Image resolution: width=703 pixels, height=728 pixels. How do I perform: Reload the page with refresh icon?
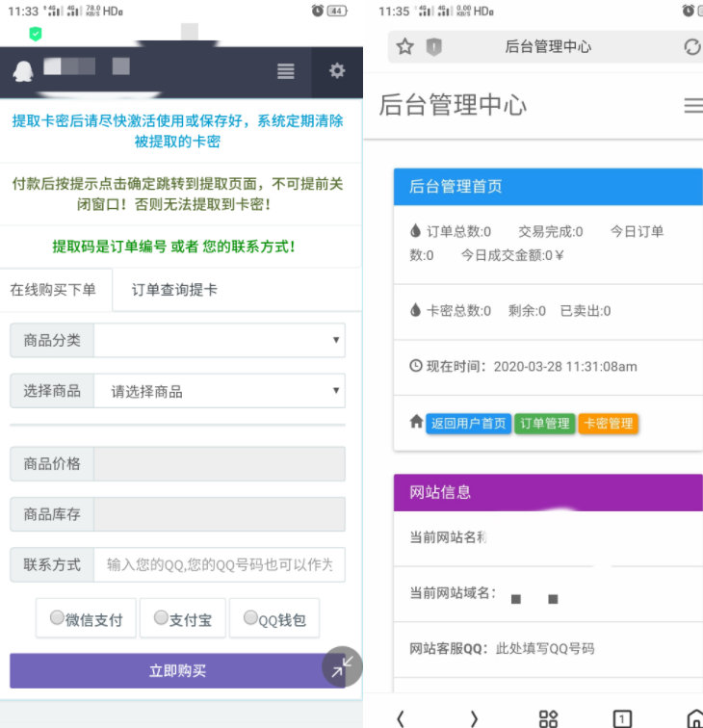click(x=692, y=47)
